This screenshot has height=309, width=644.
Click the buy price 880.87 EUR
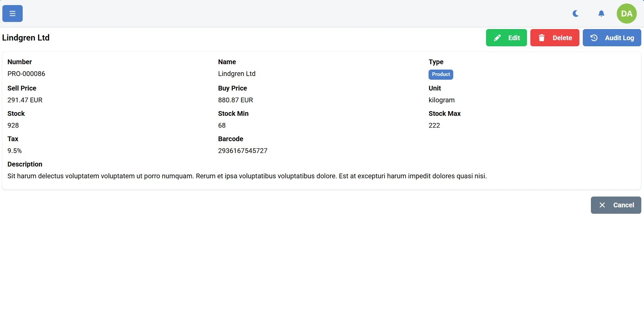[x=235, y=100]
